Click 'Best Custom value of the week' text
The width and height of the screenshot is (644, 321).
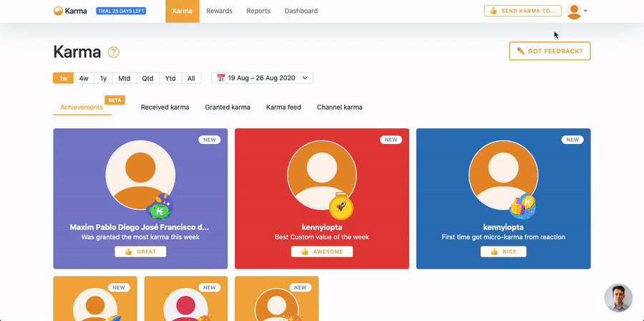(x=322, y=237)
